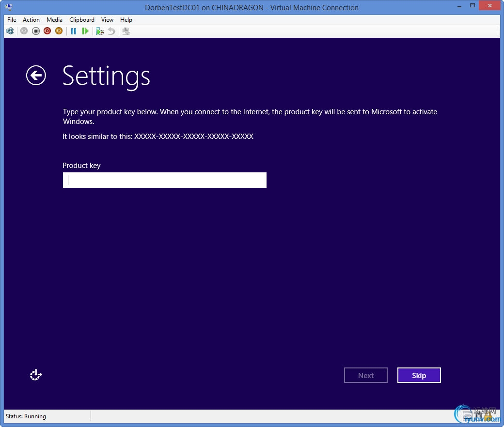Click the Status: Running text
Image resolution: width=504 pixels, height=427 pixels.
(x=26, y=416)
